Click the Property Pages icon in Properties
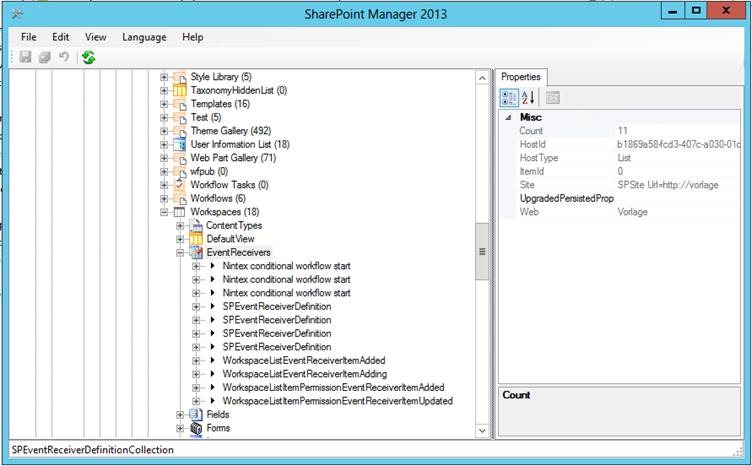 coord(552,97)
